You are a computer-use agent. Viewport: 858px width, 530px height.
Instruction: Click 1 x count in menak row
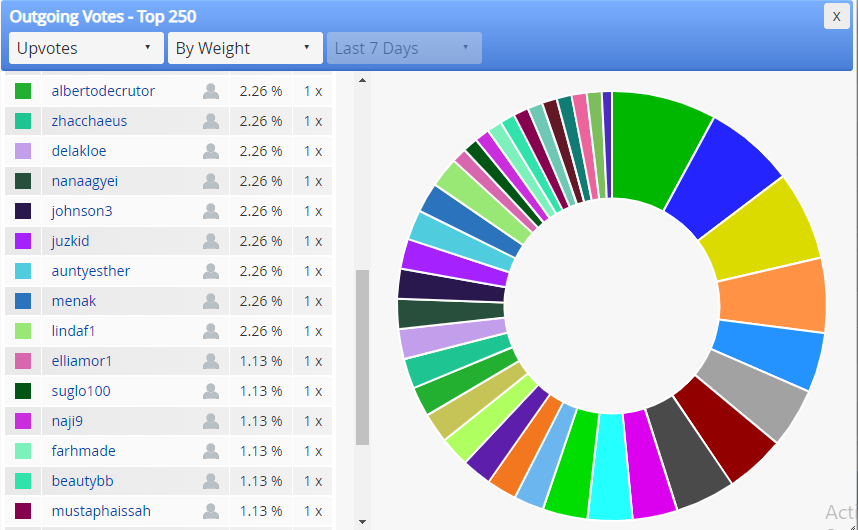pyautogui.click(x=313, y=301)
